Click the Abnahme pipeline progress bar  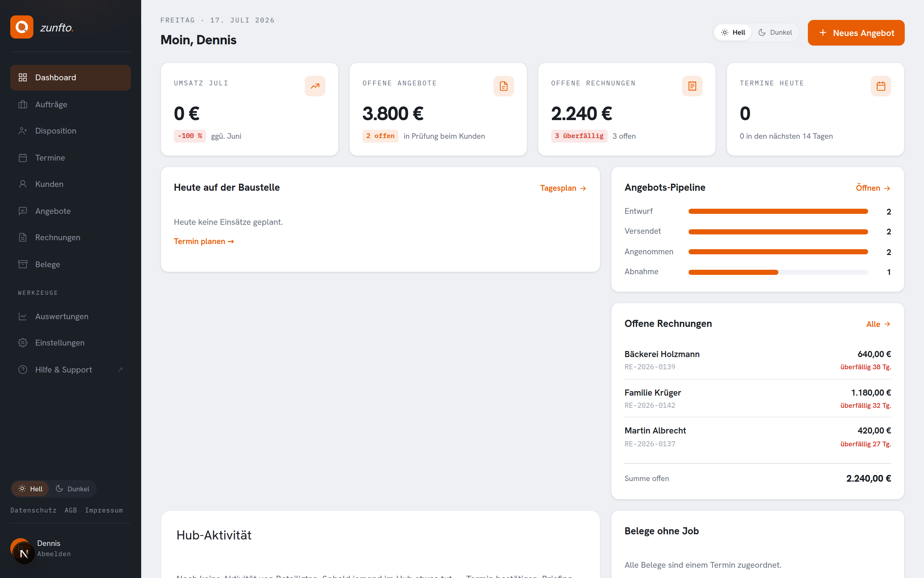pos(778,272)
